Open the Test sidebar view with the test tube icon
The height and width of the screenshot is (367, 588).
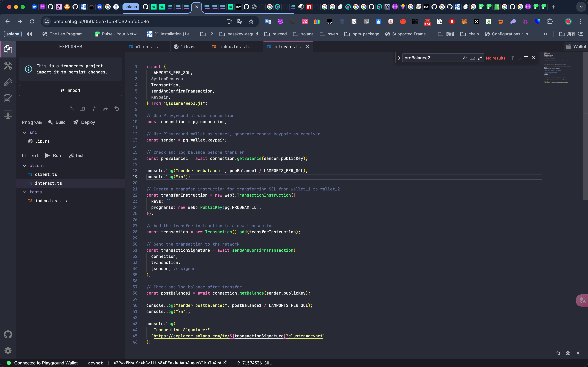[x=8, y=82]
